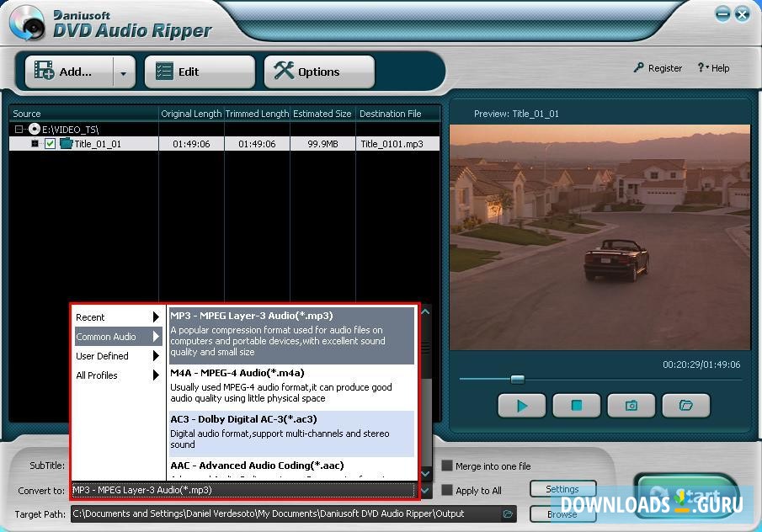Stop the preview playback
The width and height of the screenshot is (762, 532).
point(577,406)
